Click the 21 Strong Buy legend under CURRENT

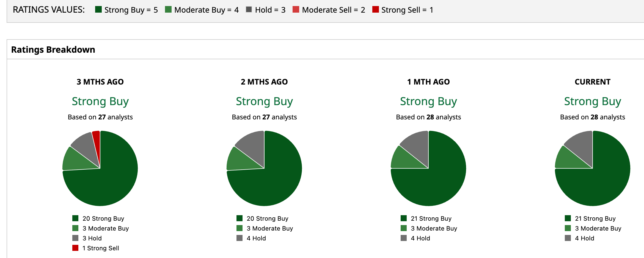pos(590,218)
